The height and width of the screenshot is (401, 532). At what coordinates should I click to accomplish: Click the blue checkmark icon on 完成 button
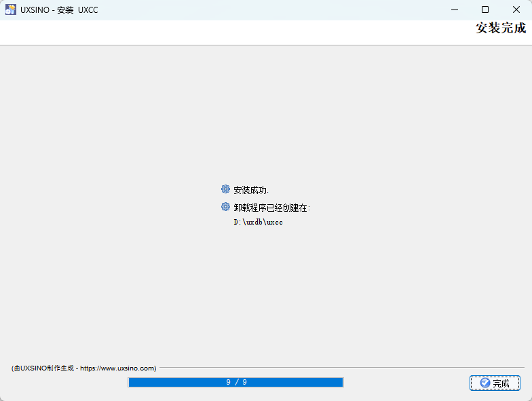(484, 383)
